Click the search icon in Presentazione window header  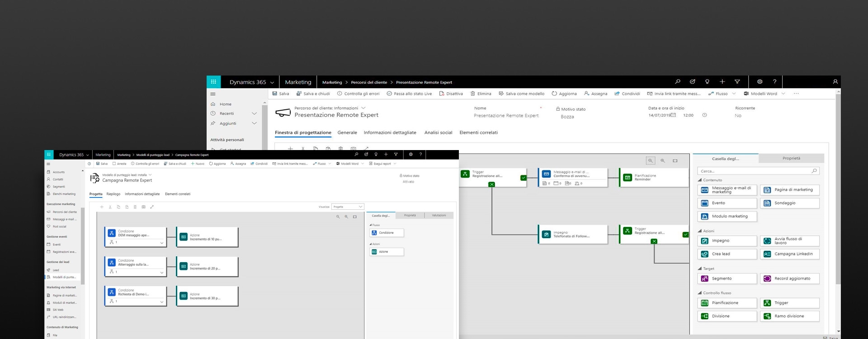coord(678,82)
